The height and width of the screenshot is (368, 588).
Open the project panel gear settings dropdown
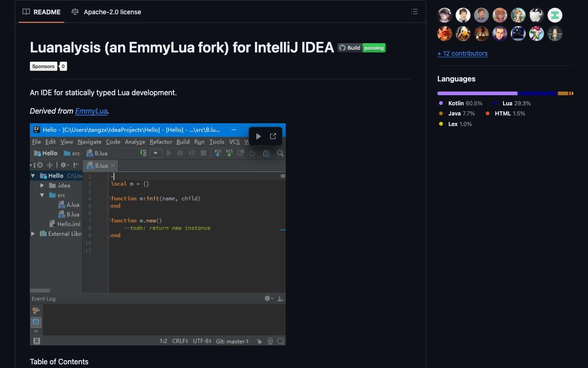click(64, 165)
